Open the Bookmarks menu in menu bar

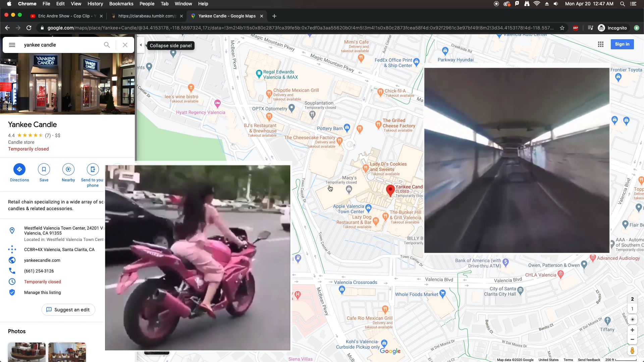coord(121,4)
